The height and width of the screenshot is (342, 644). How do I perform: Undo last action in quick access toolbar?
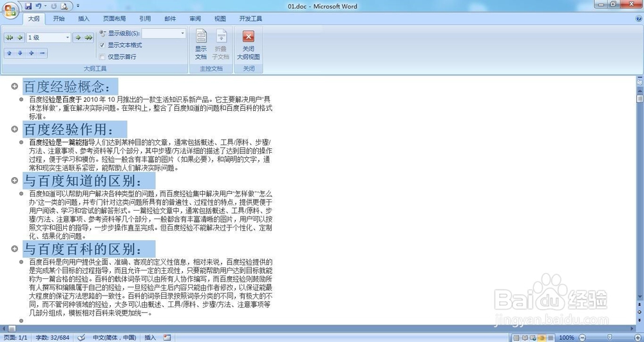point(38,6)
